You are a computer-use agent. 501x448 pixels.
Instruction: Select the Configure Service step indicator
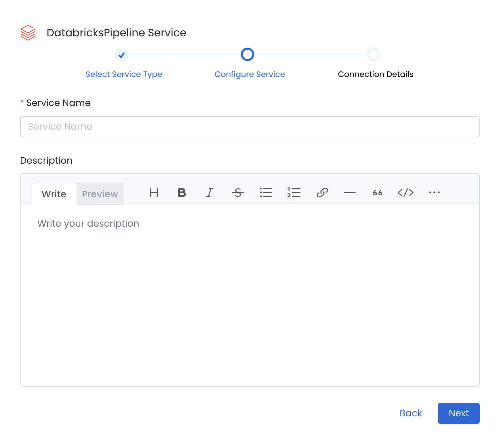pos(248,54)
